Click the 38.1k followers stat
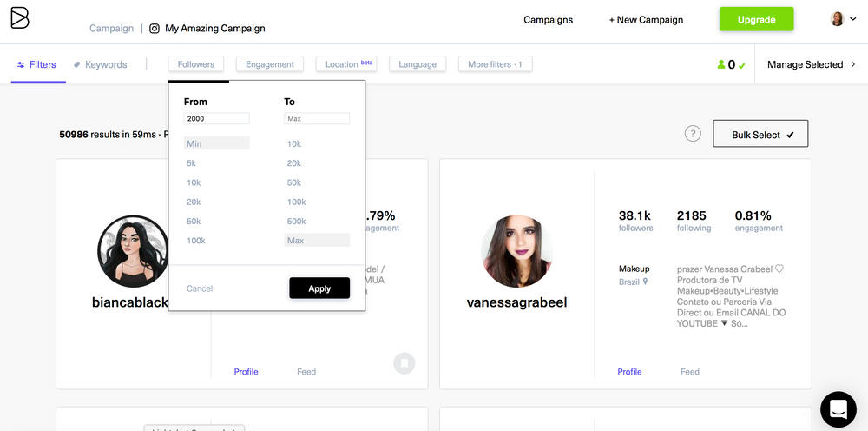 click(x=635, y=221)
